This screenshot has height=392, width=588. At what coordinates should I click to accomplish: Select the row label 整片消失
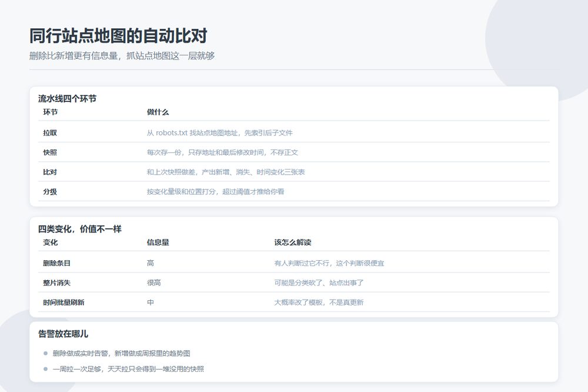pos(56,283)
